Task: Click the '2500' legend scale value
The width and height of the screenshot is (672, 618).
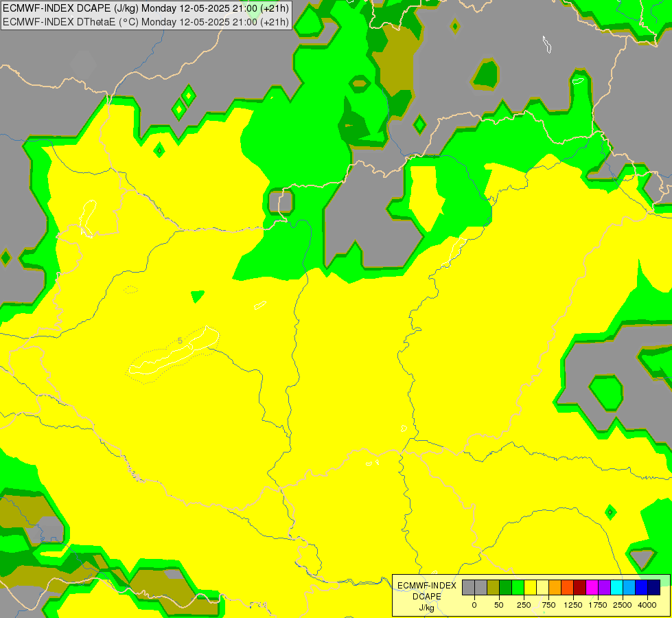Action: 623,605
